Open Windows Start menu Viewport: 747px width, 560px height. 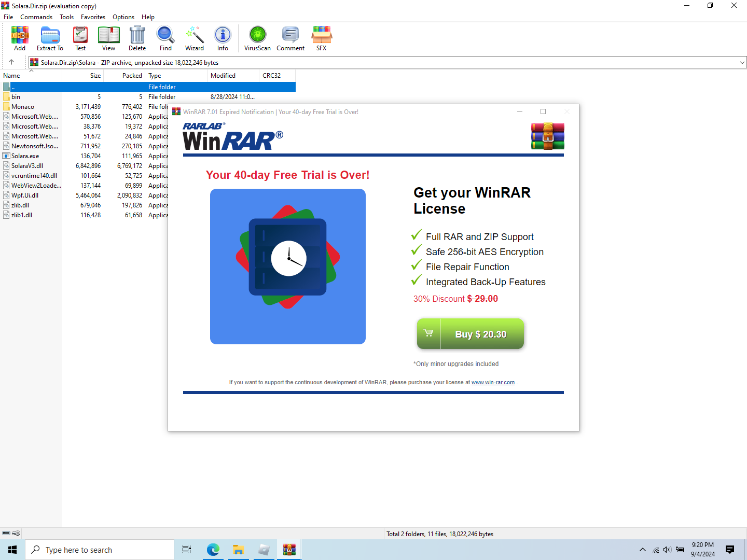pos(12,550)
